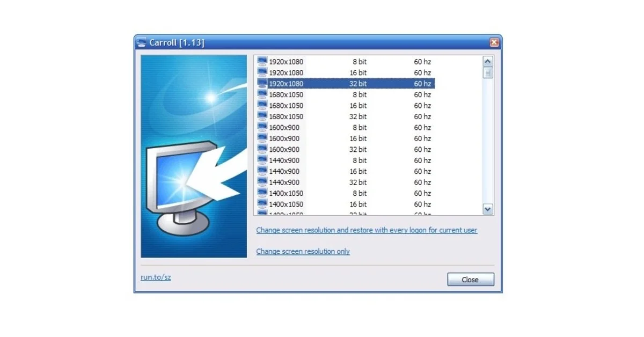Select highlighted 1920x1080 32 bit row
Image resolution: width=644 pixels, height=337 pixels.
pyautogui.click(x=346, y=83)
